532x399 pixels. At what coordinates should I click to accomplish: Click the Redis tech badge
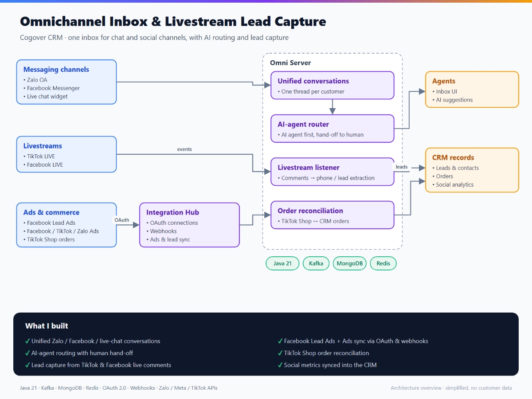pos(383,263)
